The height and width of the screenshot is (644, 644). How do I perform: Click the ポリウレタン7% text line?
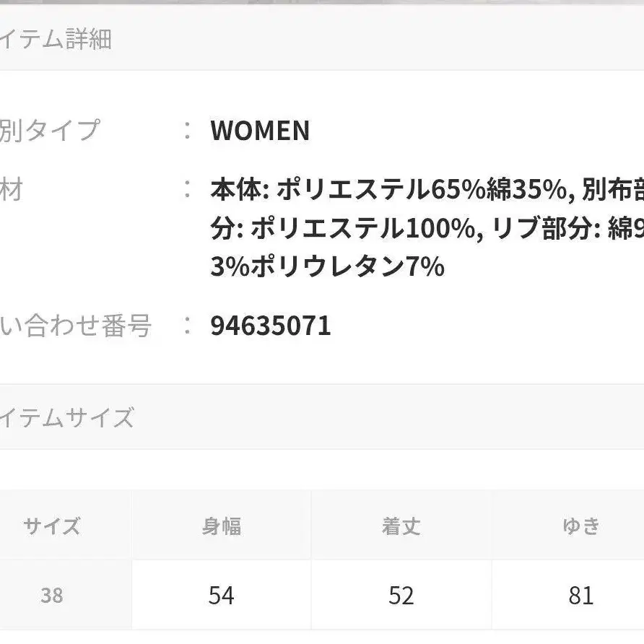pyautogui.click(x=327, y=268)
